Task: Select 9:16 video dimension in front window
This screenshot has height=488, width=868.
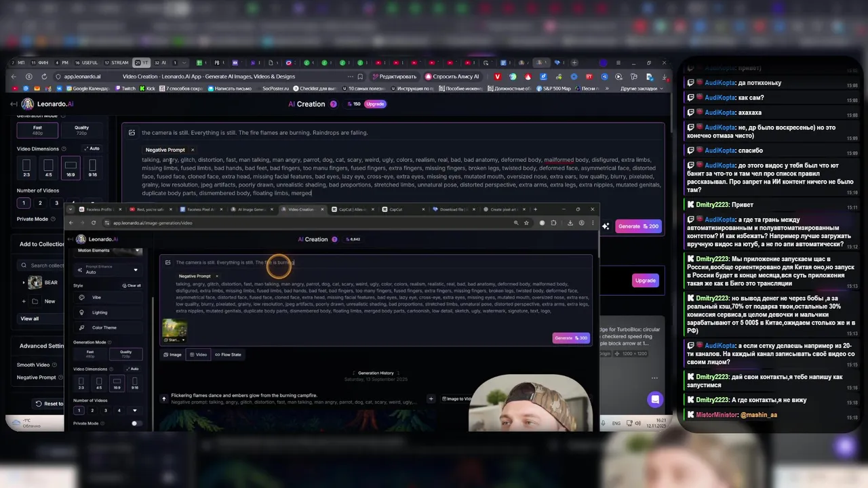Action: (134, 384)
